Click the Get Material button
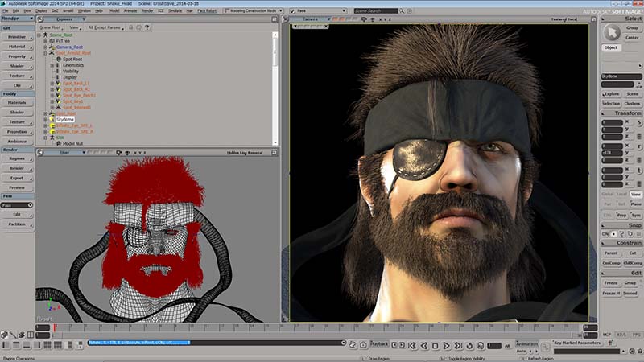Image resolution: width=644 pixels, height=362 pixels. 17,47
